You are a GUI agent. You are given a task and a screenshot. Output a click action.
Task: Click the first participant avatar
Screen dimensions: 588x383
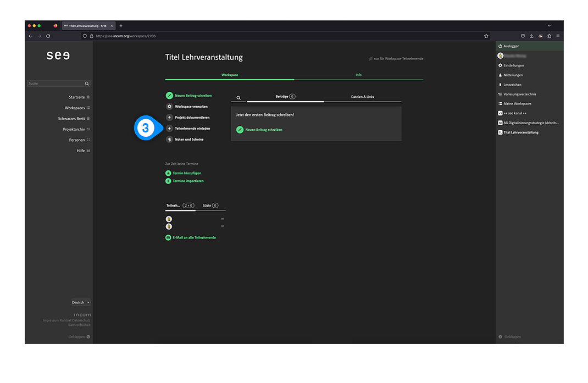[169, 219]
